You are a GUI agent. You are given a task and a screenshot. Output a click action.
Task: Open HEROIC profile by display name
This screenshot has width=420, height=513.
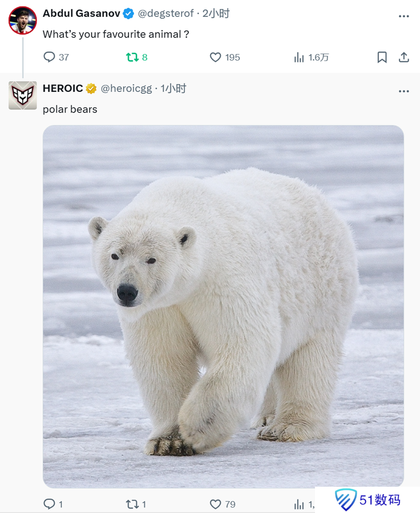(x=62, y=88)
